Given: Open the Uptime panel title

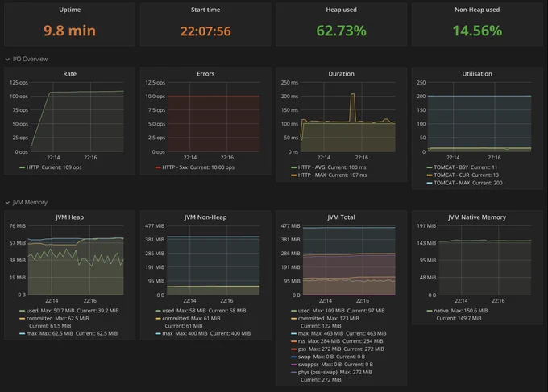Looking at the screenshot, I should (69, 10).
